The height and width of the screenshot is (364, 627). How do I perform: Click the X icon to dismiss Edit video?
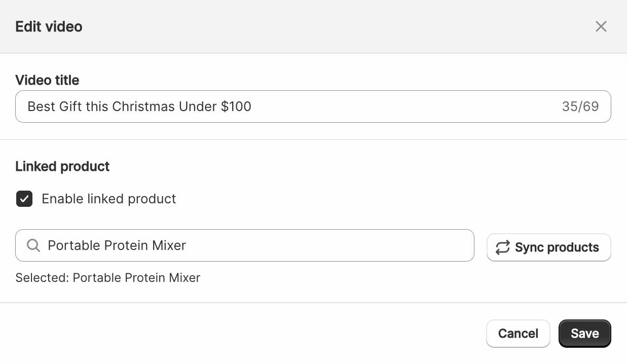601,26
